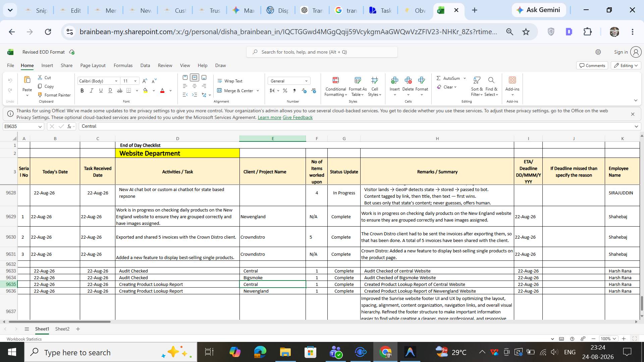Click the Conditional Formatting icon
644x362 pixels.
click(335, 80)
